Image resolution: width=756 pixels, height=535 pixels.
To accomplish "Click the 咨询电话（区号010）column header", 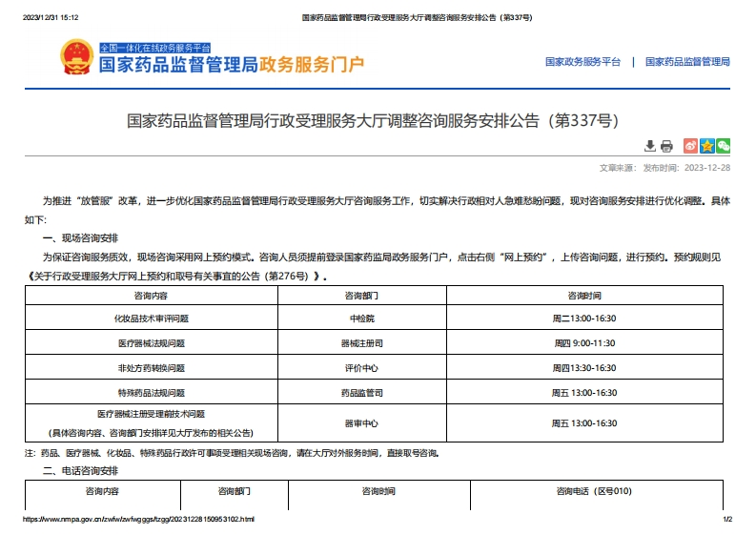I will point(594,492).
